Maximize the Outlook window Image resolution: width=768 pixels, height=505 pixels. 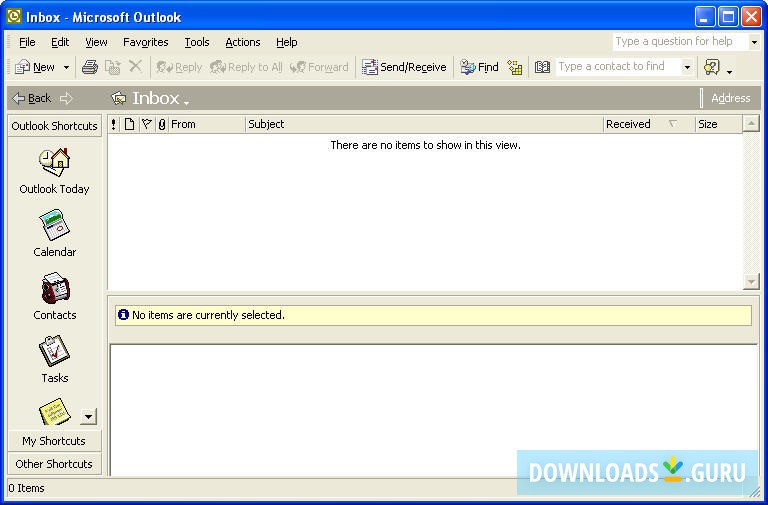pyautogui.click(x=728, y=17)
